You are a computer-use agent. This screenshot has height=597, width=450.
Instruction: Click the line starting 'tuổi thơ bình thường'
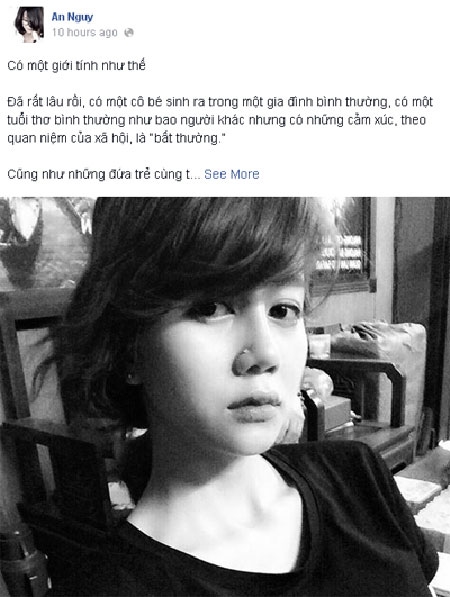[216, 120]
